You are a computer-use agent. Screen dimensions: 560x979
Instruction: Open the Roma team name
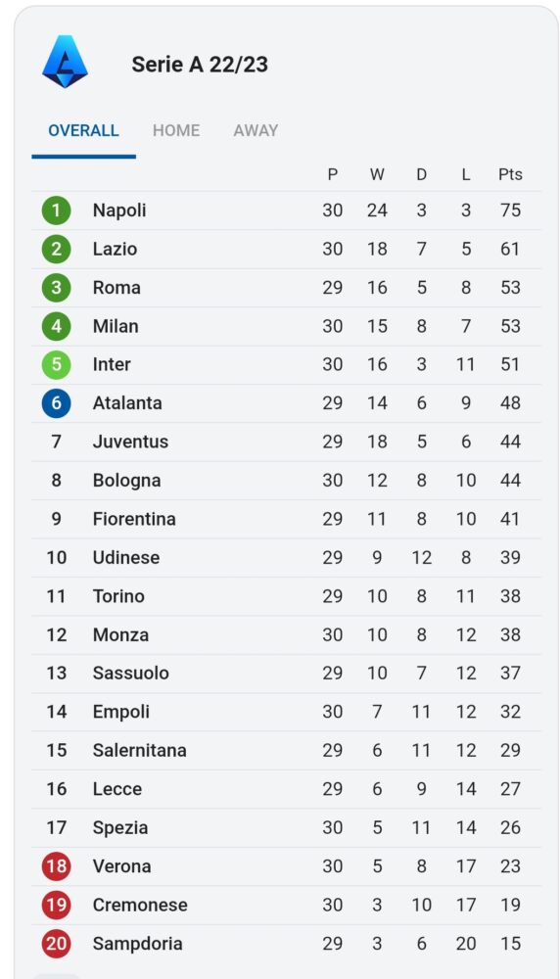pos(117,288)
